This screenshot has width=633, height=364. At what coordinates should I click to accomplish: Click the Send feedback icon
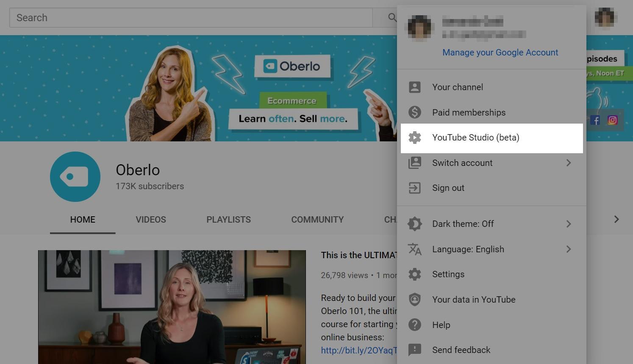[x=415, y=350]
